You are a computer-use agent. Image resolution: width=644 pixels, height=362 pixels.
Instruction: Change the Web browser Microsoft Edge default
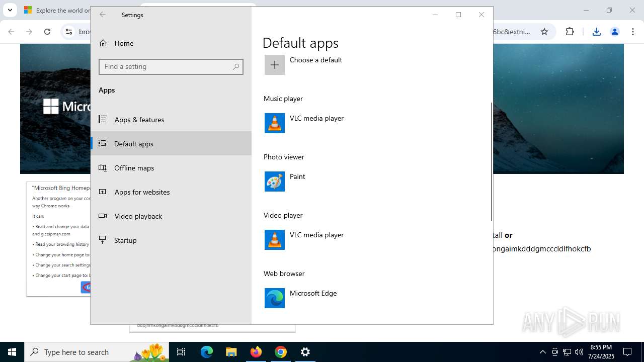pos(338,298)
